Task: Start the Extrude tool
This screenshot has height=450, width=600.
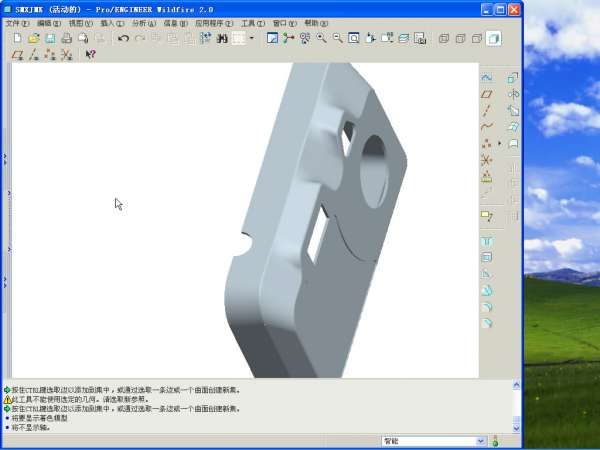Action: 513,78
